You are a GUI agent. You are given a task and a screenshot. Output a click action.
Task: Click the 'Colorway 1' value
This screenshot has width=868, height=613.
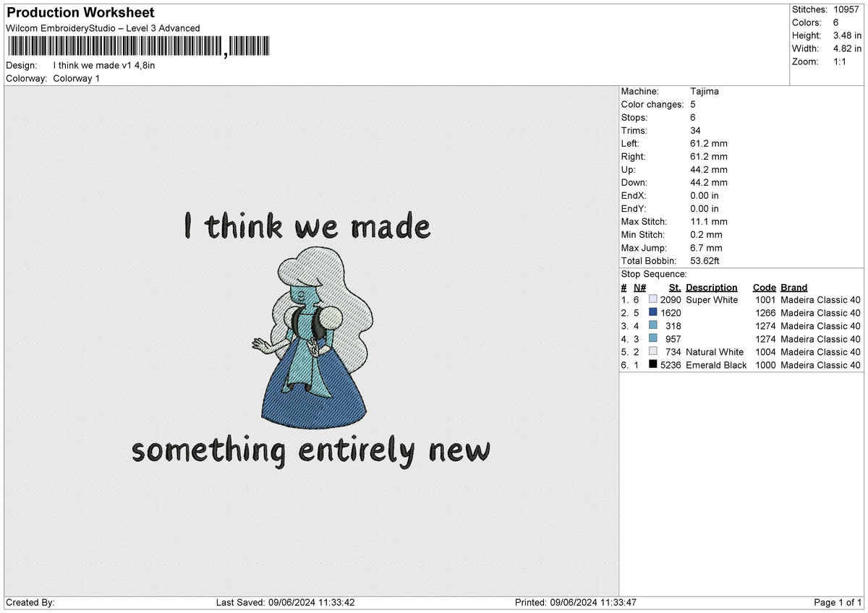pyautogui.click(x=77, y=78)
